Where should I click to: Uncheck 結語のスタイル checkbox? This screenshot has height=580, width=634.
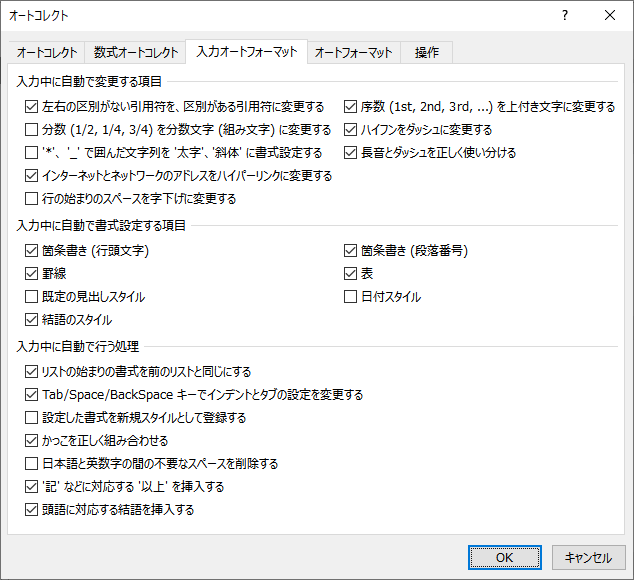[x=32, y=320]
